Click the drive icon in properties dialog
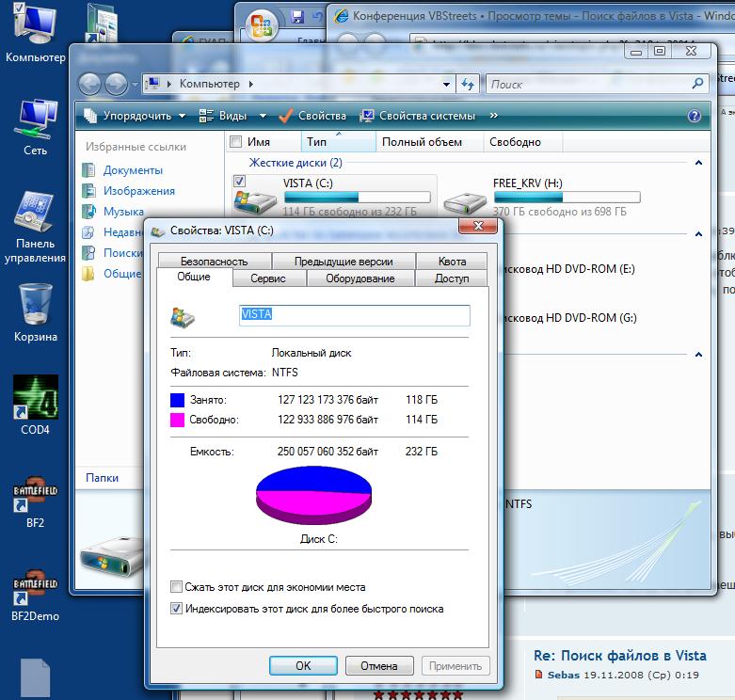The height and width of the screenshot is (700, 735). coord(183,317)
